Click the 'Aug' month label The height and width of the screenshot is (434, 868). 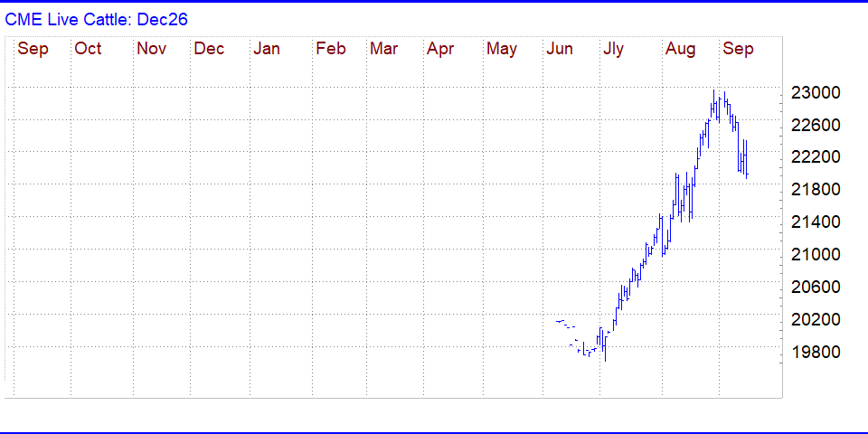(680, 49)
